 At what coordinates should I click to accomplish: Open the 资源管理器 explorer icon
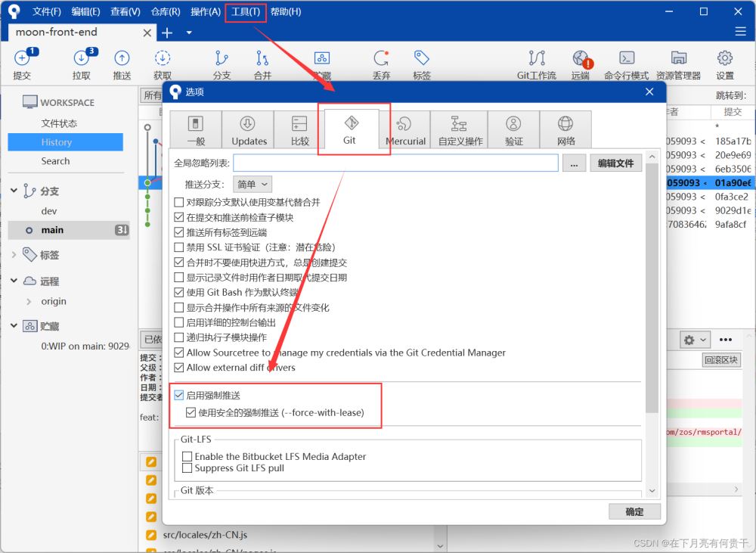pos(679,58)
